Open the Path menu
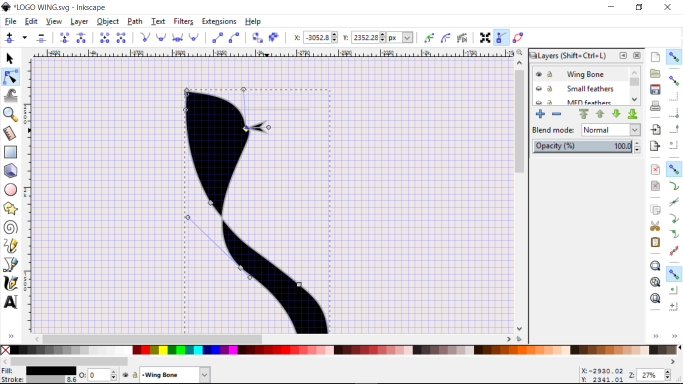Screen dimensions: 683x384 tap(135, 21)
